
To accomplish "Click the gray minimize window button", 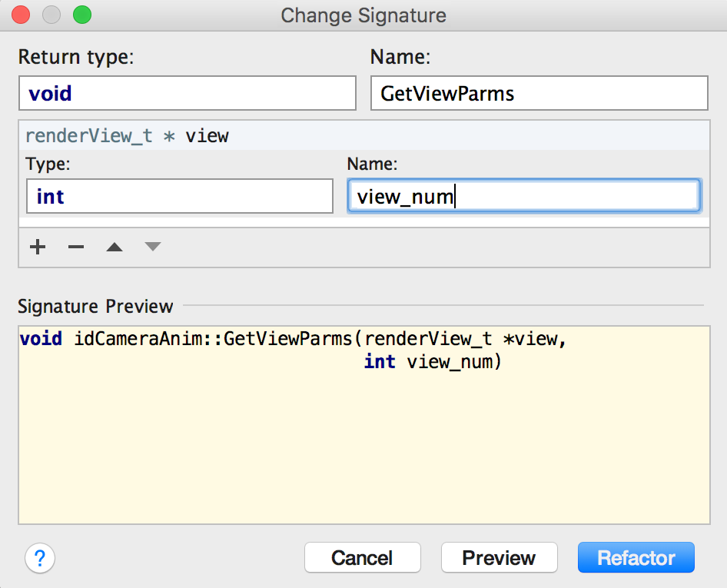I will click(51, 15).
